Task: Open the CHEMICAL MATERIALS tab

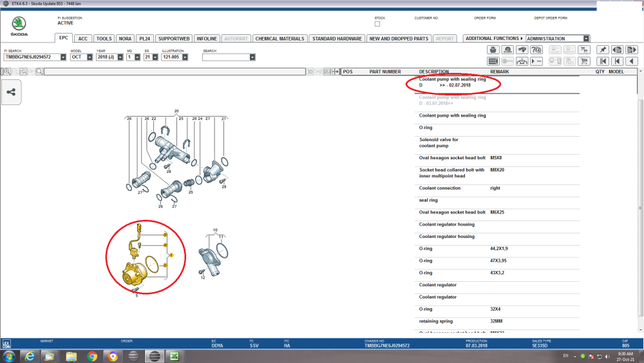Action: click(279, 39)
